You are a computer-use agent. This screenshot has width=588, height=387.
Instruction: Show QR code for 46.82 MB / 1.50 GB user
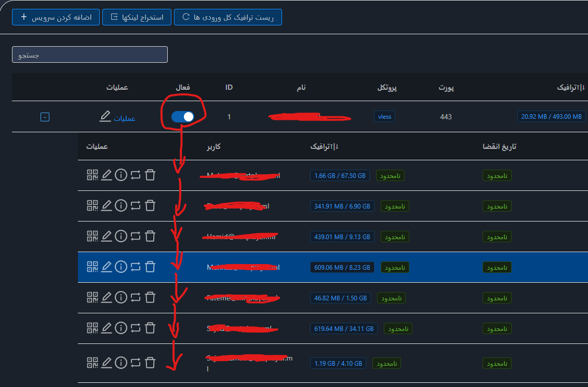tap(92, 298)
